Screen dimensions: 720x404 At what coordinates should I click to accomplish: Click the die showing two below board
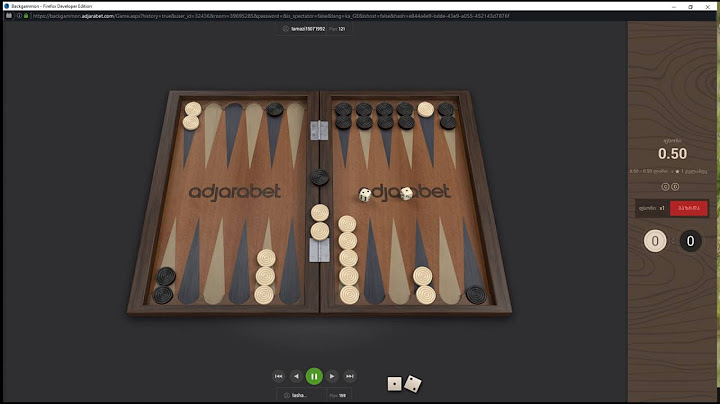point(412,384)
